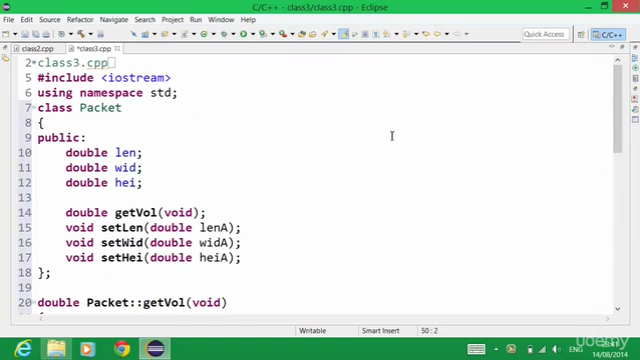Click the External Tools icon
Image resolution: width=640 pixels, height=360 pixels.
282,34
